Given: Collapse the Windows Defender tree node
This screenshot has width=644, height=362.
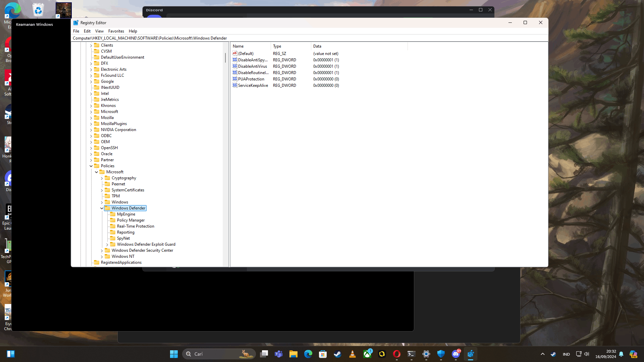Looking at the screenshot, I should 102,208.
